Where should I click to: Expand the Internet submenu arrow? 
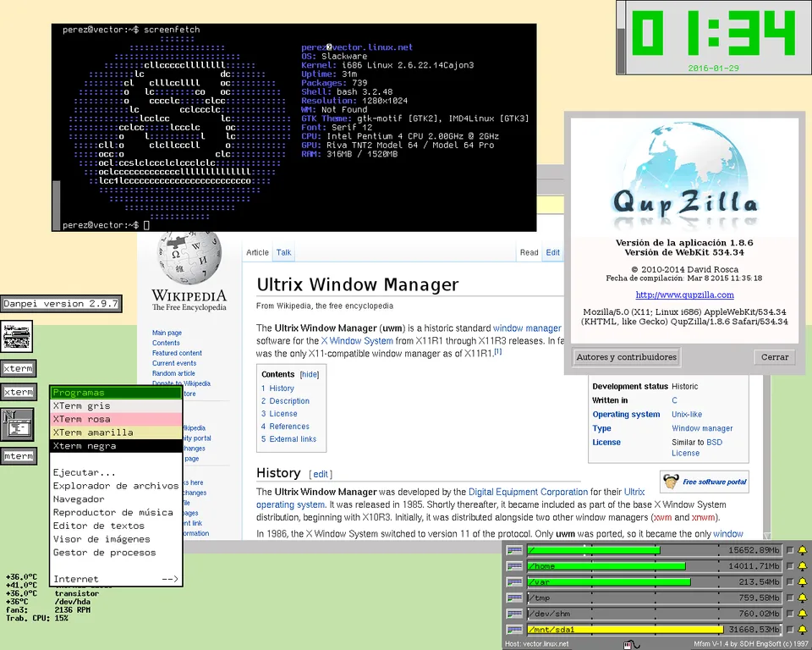click(x=170, y=579)
